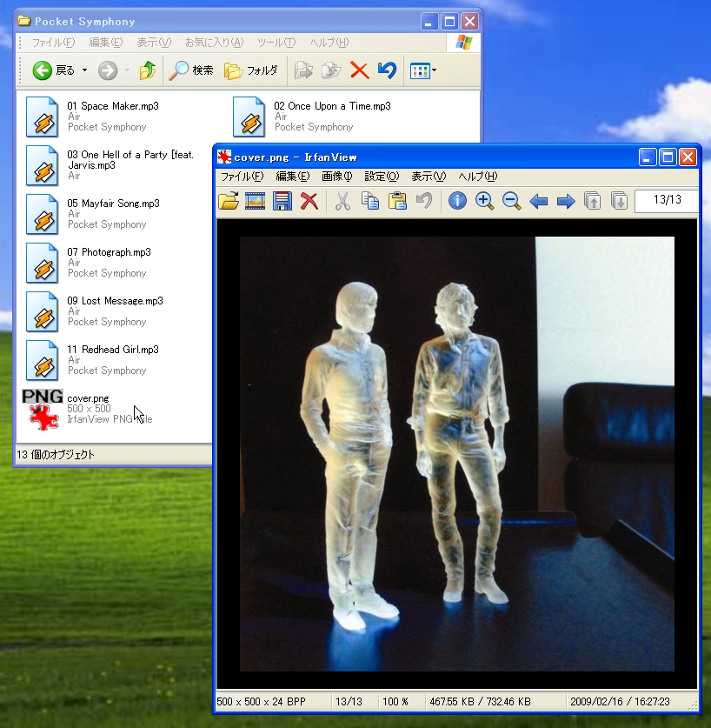Click the grayed Forward arrow in Explorer
The image size is (711, 728).
[x=108, y=70]
